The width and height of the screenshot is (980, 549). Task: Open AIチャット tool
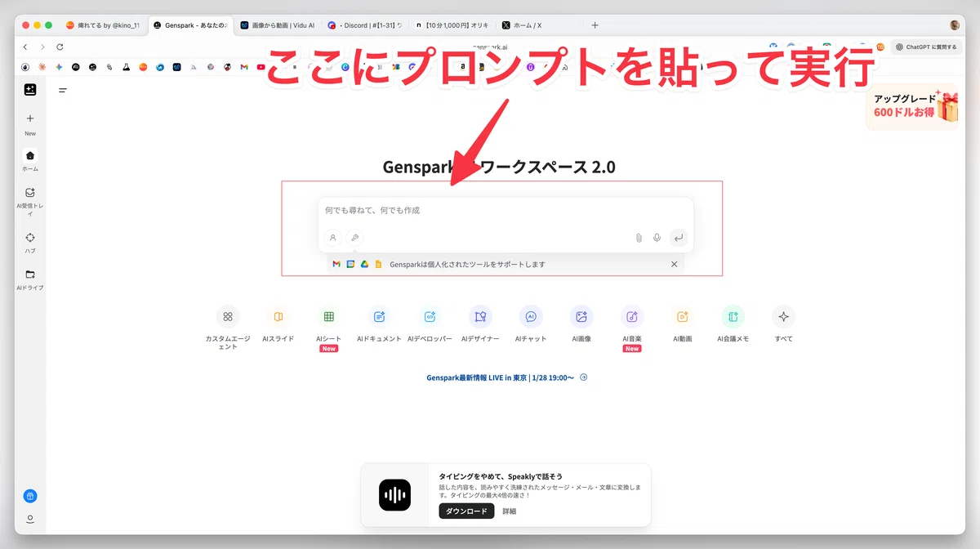(531, 316)
